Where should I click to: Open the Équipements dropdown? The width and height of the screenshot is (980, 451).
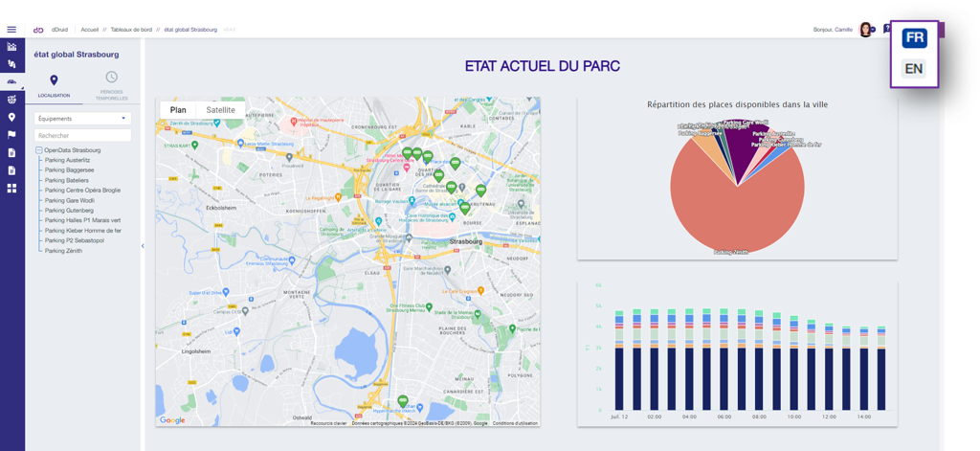coord(82,118)
